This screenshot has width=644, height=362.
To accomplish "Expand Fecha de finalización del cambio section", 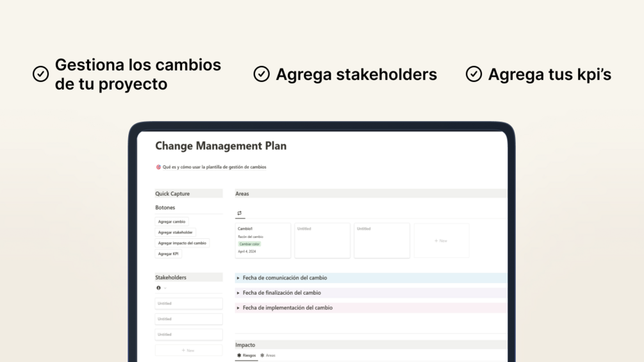I will 238,293.
